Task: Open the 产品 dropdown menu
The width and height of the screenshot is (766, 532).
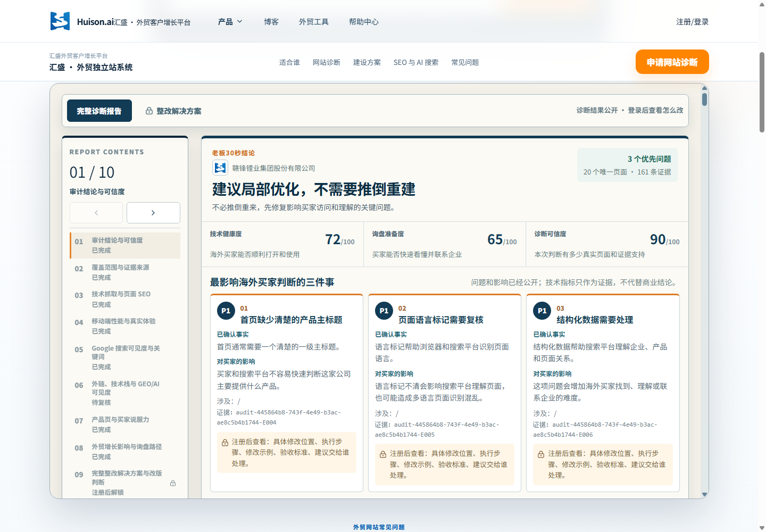Action: [230, 22]
